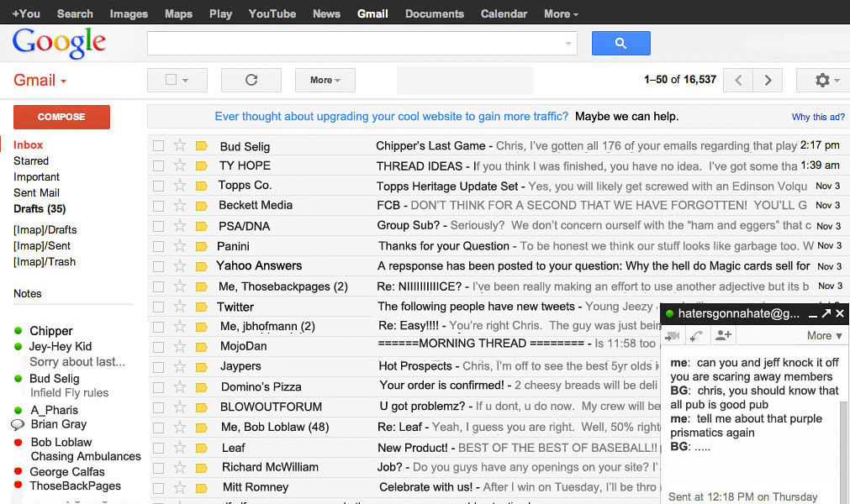Start a voice call in chat window
Image resolution: width=850 pixels, height=504 pixels.
pyautogui.click(x=697, y=336)
